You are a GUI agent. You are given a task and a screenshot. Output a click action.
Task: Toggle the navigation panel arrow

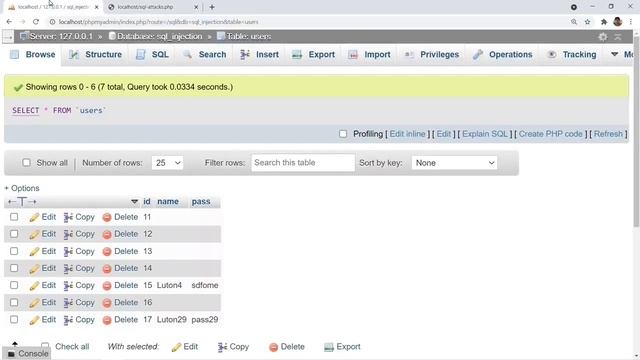(8, 37)
